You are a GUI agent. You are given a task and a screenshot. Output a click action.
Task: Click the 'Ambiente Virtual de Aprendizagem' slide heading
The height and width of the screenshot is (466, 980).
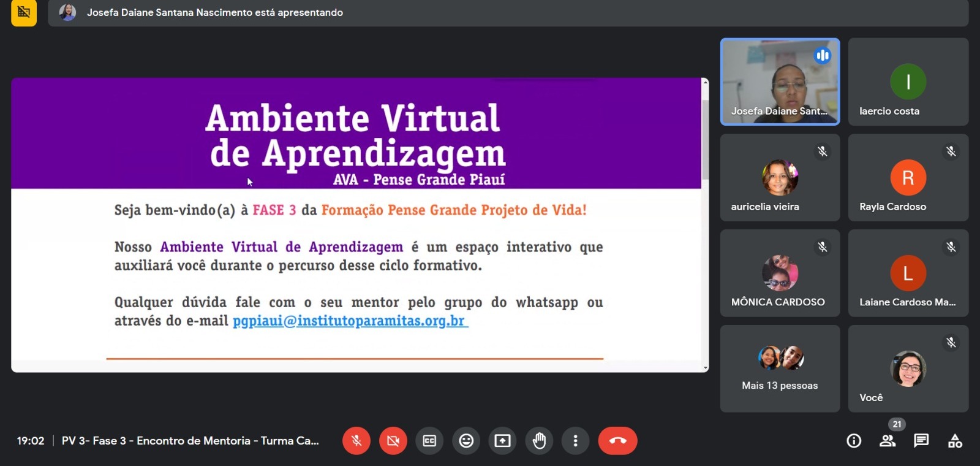click(356, 136)
